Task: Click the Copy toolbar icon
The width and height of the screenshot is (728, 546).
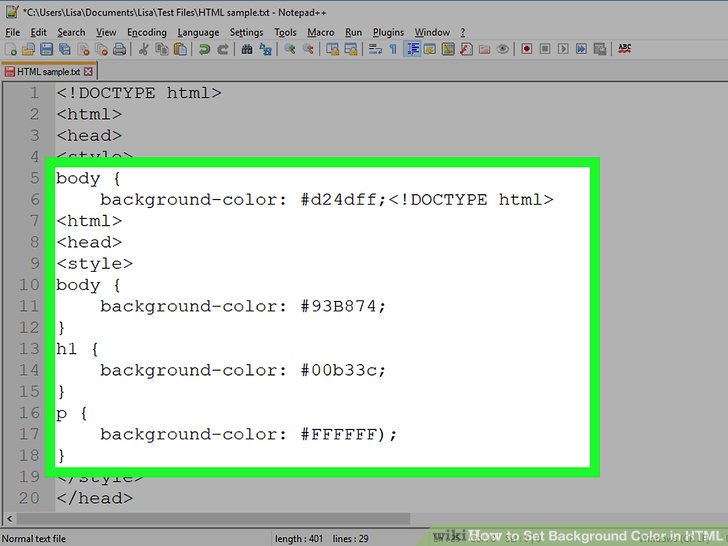Action: click(x=162, y=49)
